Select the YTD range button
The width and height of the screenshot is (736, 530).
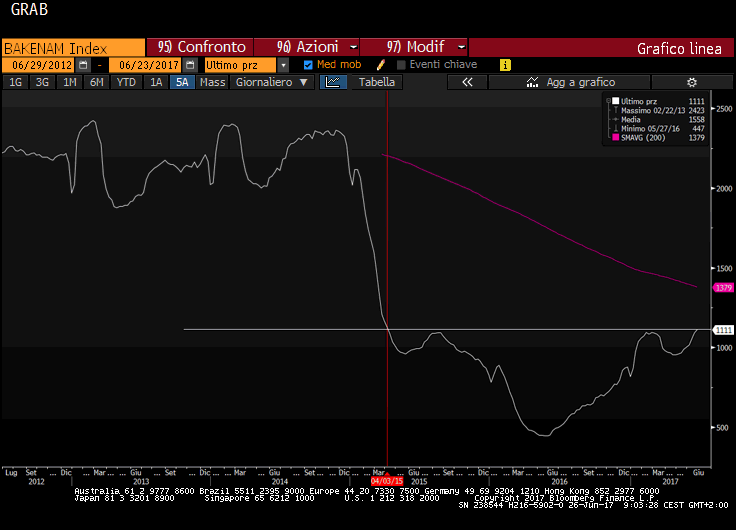coord(126,82)
